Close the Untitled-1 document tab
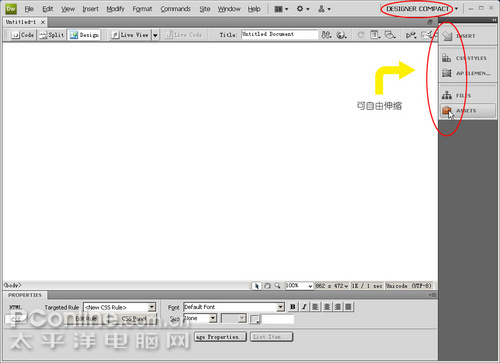 pyautogui.click(x=43, y=22)
